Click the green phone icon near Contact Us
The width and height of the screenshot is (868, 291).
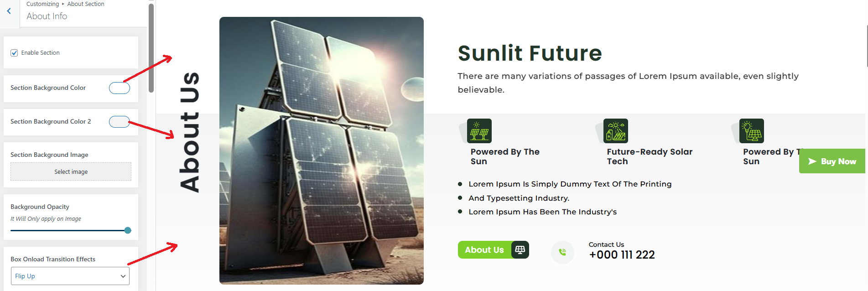click(562, 252)
